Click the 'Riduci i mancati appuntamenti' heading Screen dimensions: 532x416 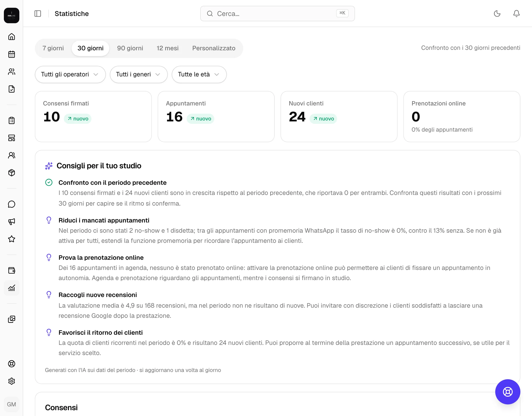(104, 220)
